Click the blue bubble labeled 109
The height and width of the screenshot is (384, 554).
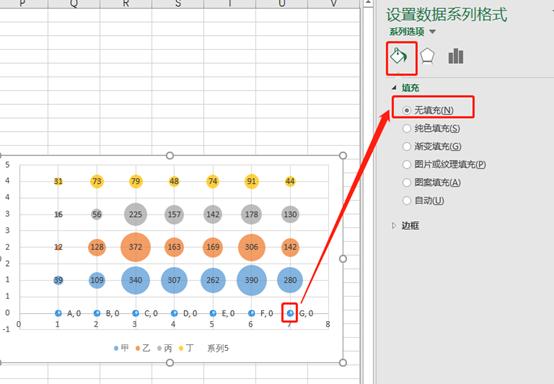tap(96, 280)
